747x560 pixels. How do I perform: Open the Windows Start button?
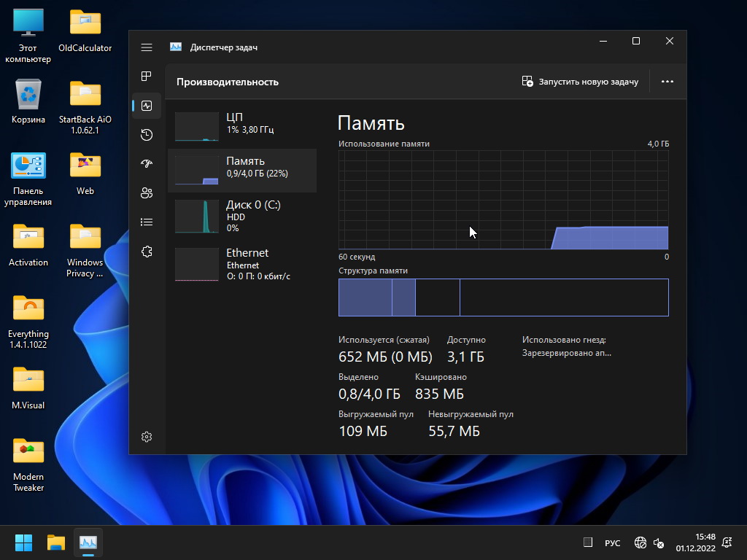[x=24, y=542]
